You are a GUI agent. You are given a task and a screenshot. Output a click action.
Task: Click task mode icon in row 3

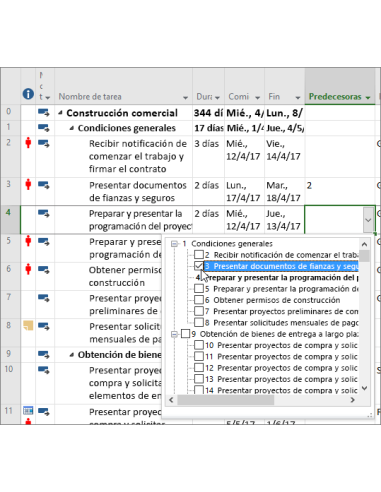(x=43, y=185)
